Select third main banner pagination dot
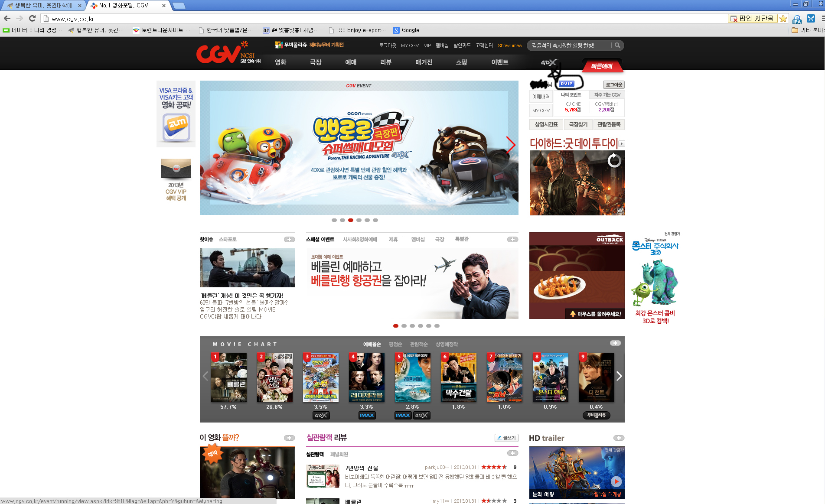 (x=351, y=220)
